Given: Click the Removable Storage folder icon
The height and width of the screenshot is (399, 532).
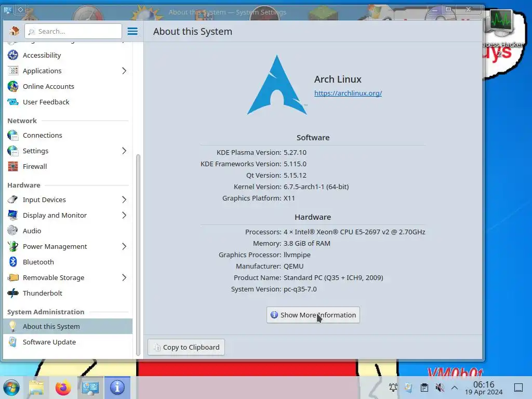Looking at the screenshot, I should coord(13,277).
